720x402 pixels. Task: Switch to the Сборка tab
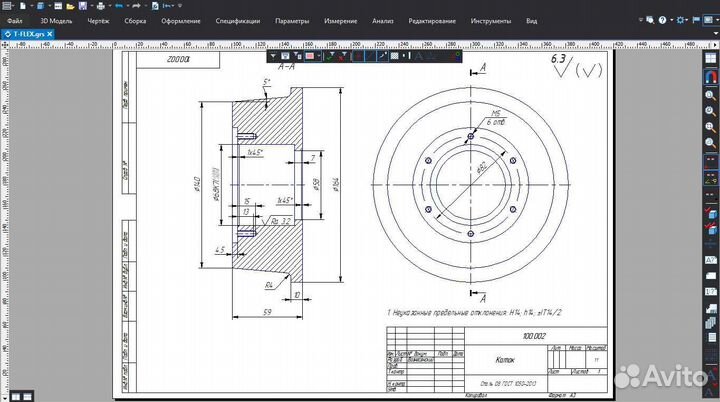pyautogui.click(x=135, y=21)
